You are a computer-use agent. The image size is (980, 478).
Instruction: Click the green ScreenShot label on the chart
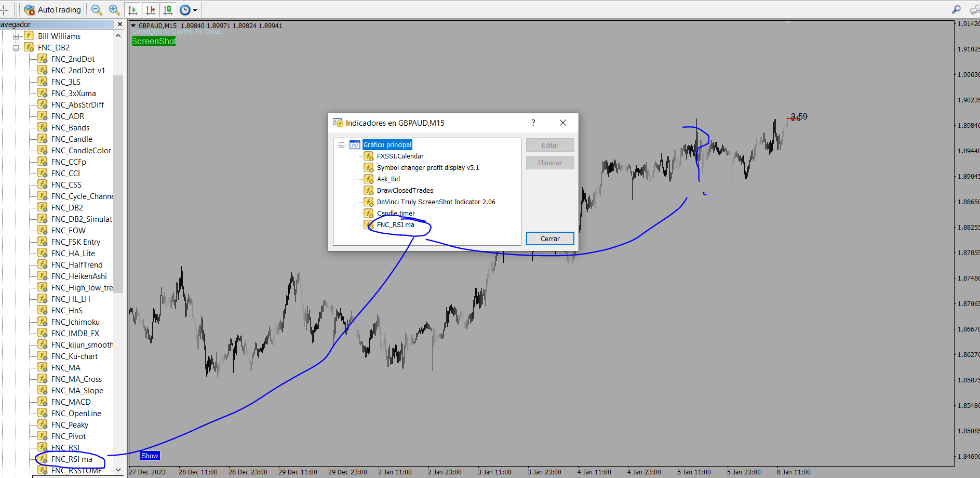click(x=154, y=41)
